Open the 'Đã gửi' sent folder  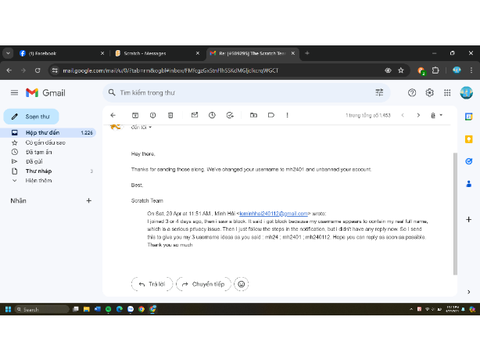pyautogui.click(x=34, y=162)
